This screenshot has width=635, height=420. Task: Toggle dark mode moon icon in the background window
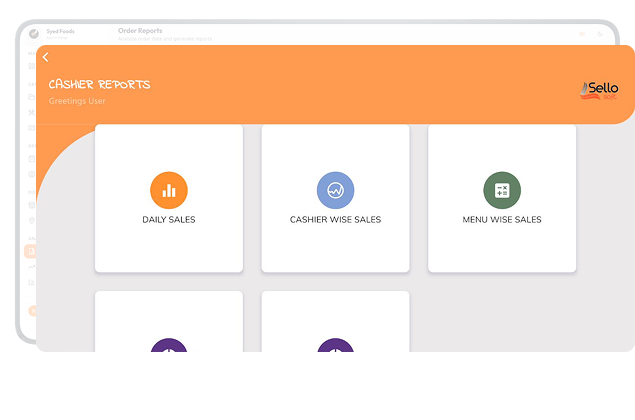600,34
